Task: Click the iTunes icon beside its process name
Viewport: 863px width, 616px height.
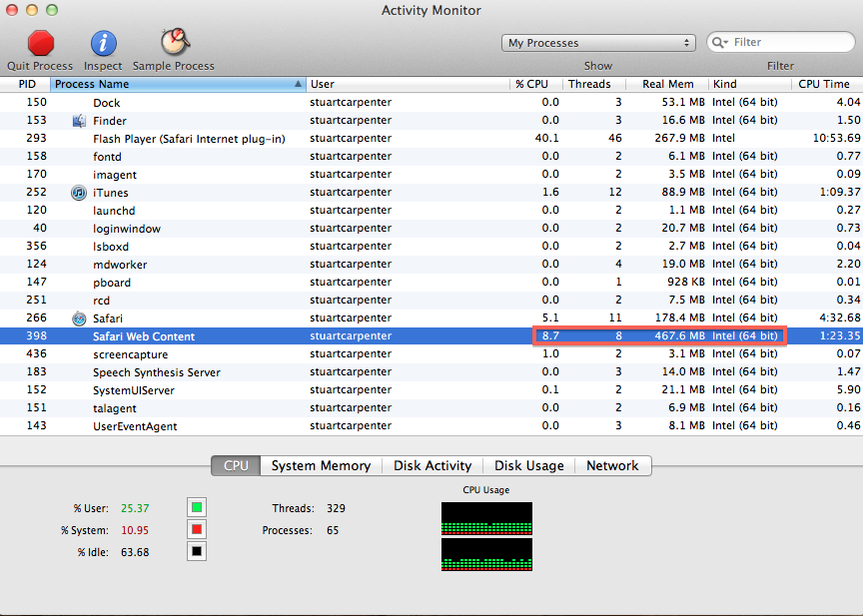Action: tap(78, 193)
